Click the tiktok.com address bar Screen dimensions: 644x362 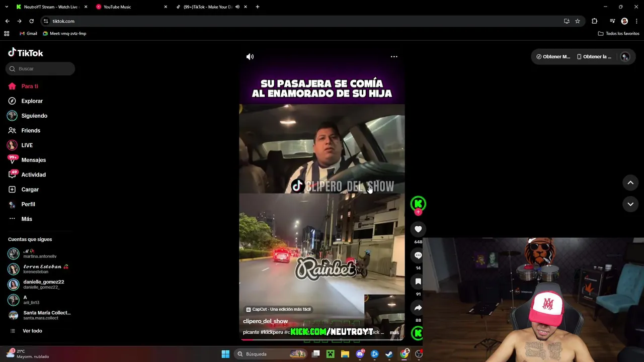pyautogui.click(x=312, y=21)
